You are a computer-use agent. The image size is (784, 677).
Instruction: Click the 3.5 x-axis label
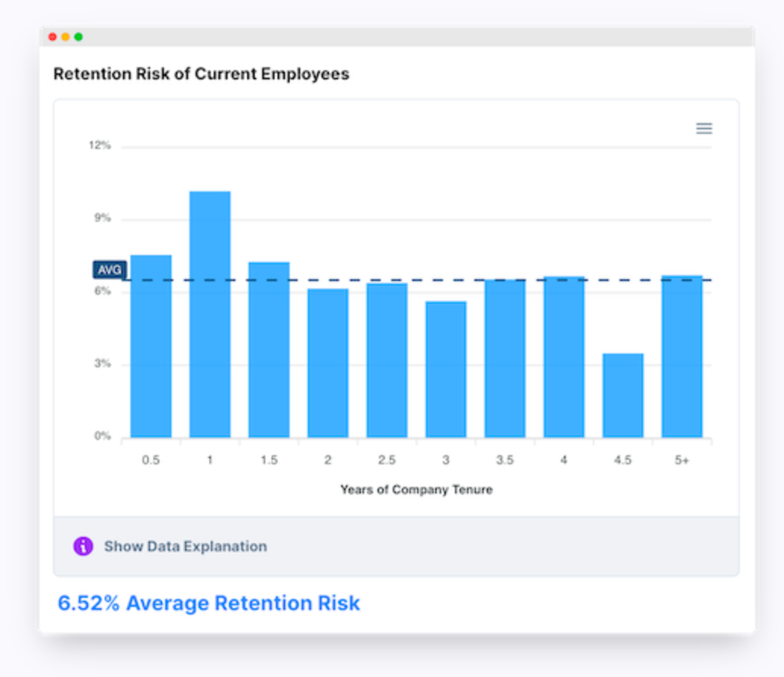(505, 460)
